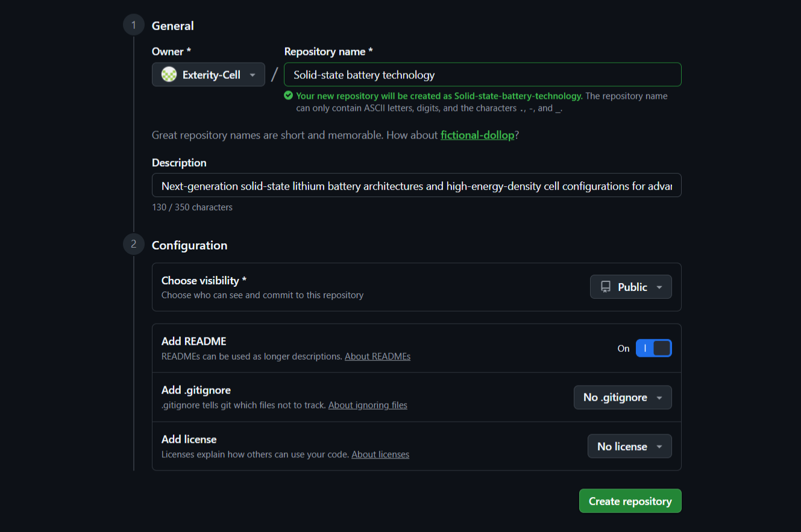This screenshot has height=532, width=801.
Task: Open the No .gitignore dropdown
Action: point(623,398)
